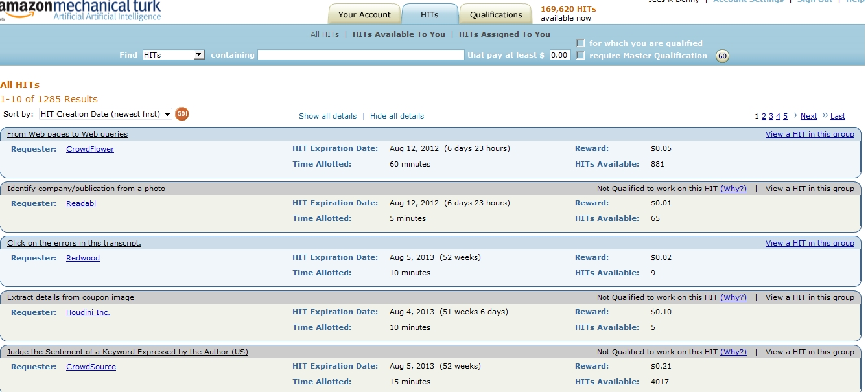Click the $0.02 reward value
868x392 pixels.
pyautogui.click(x=661, y=257)
